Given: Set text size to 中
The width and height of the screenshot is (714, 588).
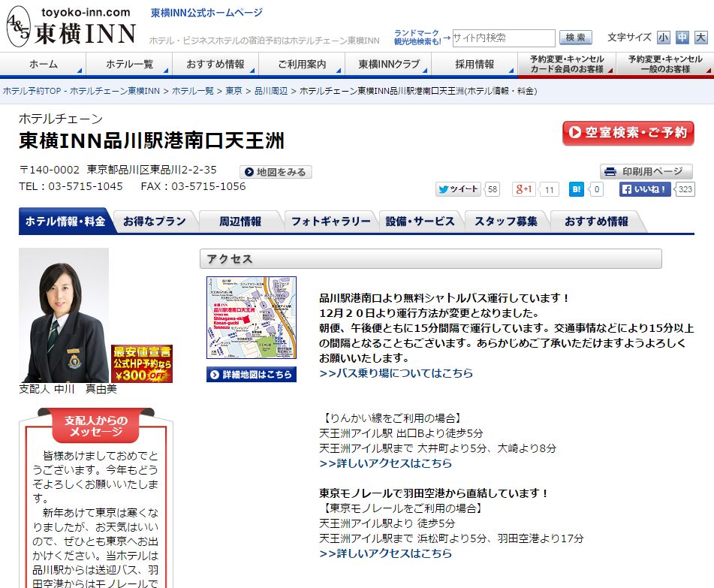Looking at the screenshot, I should (682, 38).
